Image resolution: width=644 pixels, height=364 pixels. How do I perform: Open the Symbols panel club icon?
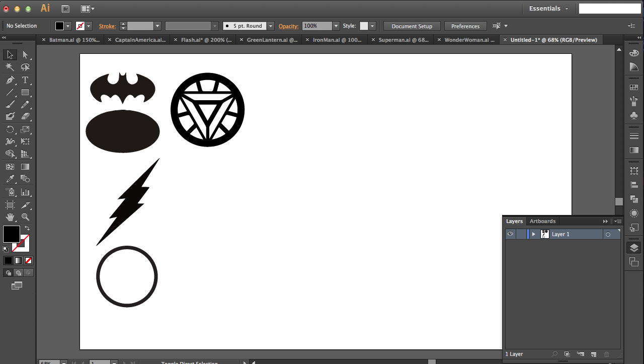tap(634, 116)
